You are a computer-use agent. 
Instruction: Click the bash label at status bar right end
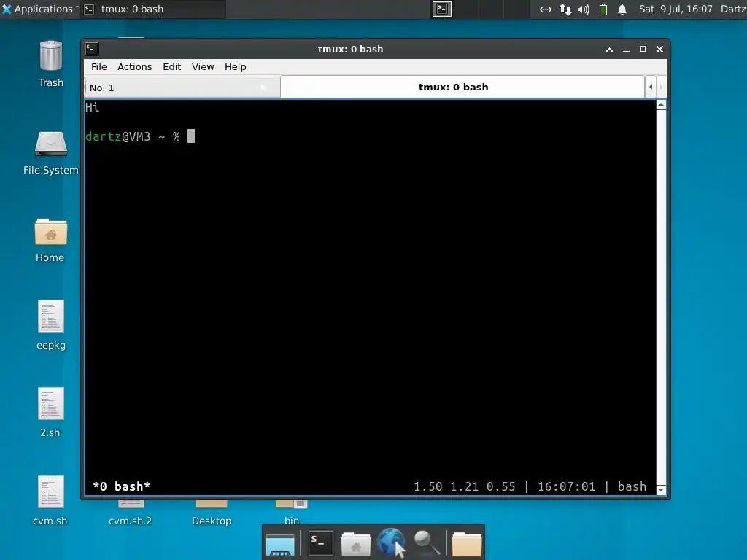coord(632,486)
